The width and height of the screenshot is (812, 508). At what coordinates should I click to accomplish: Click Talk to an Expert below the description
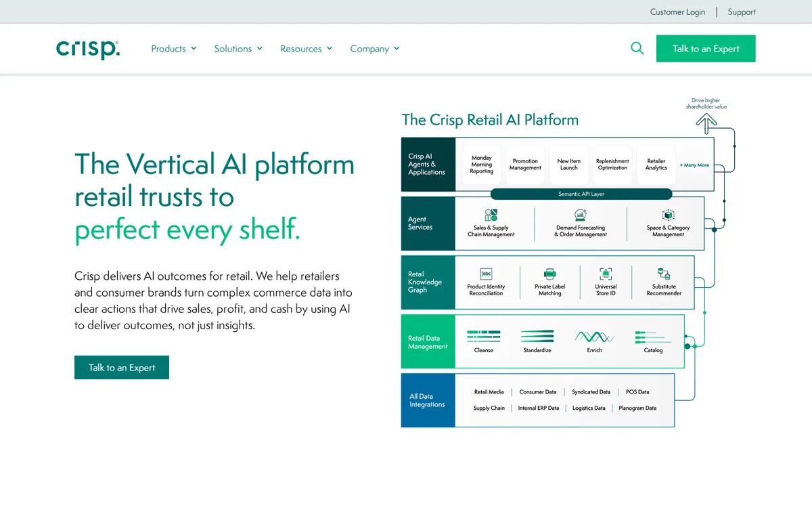click(122, 367)
